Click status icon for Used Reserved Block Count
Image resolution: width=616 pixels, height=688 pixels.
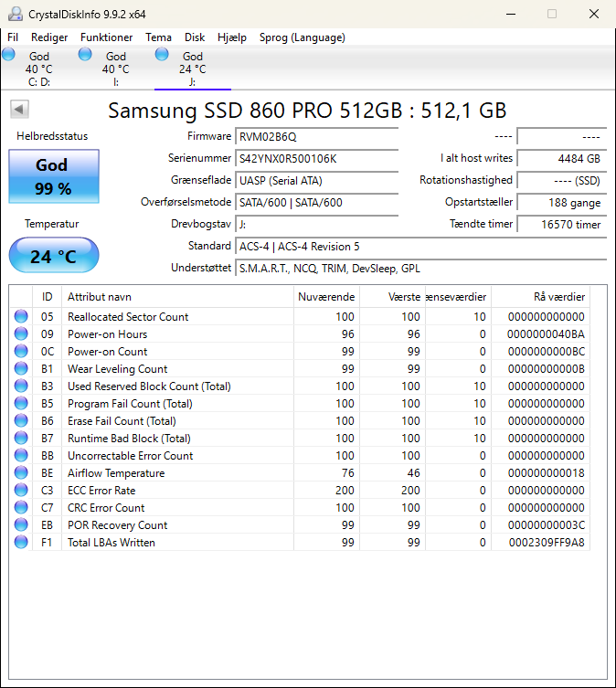[x=21, y=386]
